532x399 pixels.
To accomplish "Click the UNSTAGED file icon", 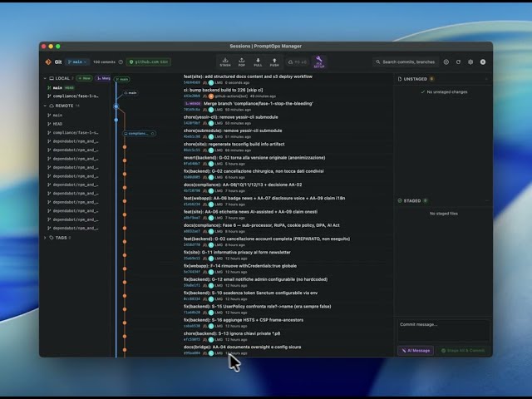I will (x=400, y=79).
